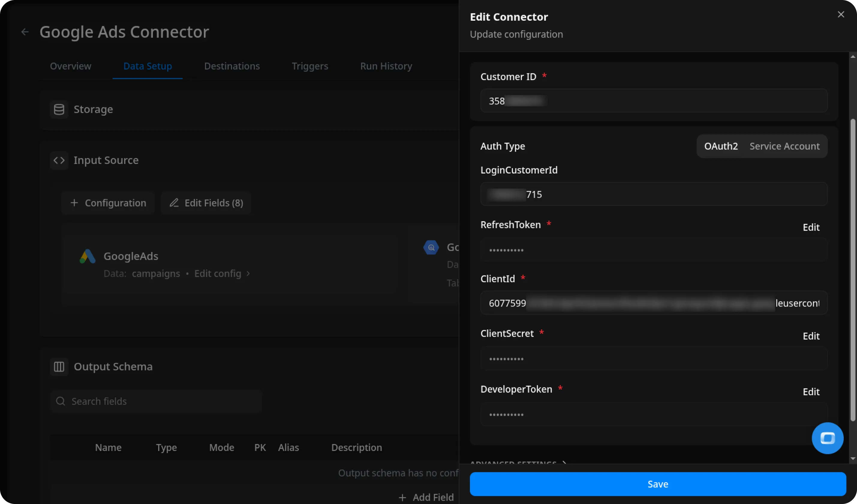This screenshot has width=857, height=504.
Task: Open the Run History tab
Action: tap(386, 66)
